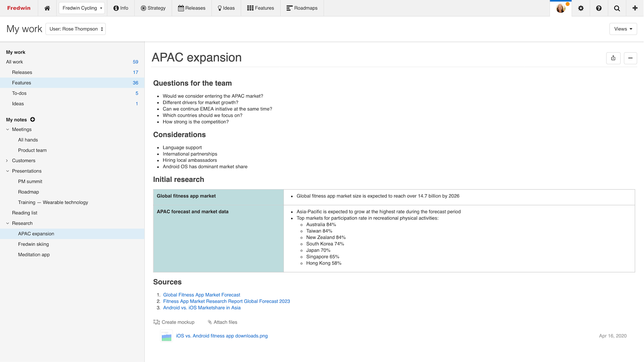The image size is (644, 362).
Task: Open the Strategy section
Action: [x=153, y=8]
